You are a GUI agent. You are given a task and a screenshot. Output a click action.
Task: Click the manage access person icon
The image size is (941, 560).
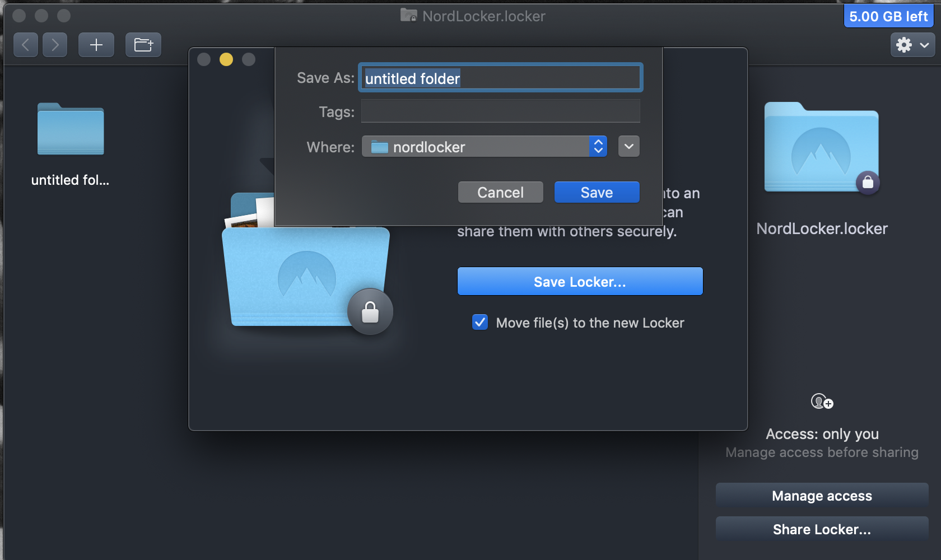pyautogui.click(x=821, y=401)
